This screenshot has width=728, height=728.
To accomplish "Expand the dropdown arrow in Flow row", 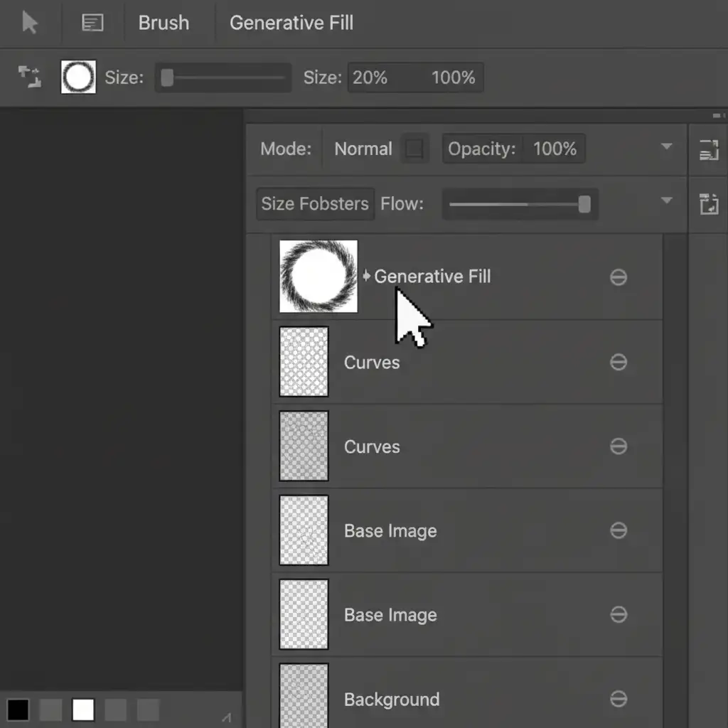I will 666,201.
